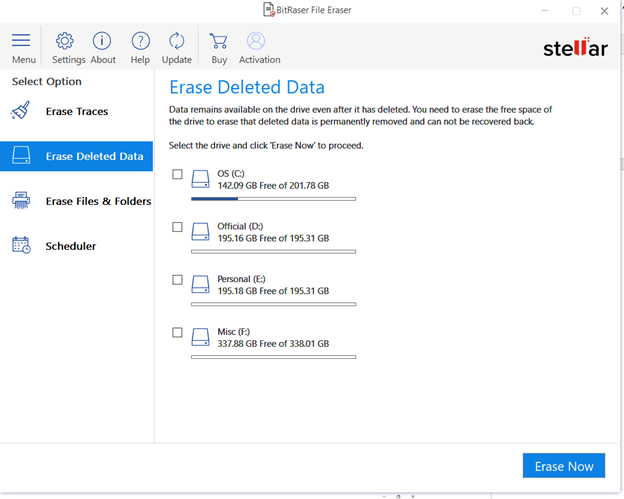Image resolution: width=624 pixels, height=499 pixels.
Task: Click the Scheduler calendar icon
Action: click(x=21, y=245)
